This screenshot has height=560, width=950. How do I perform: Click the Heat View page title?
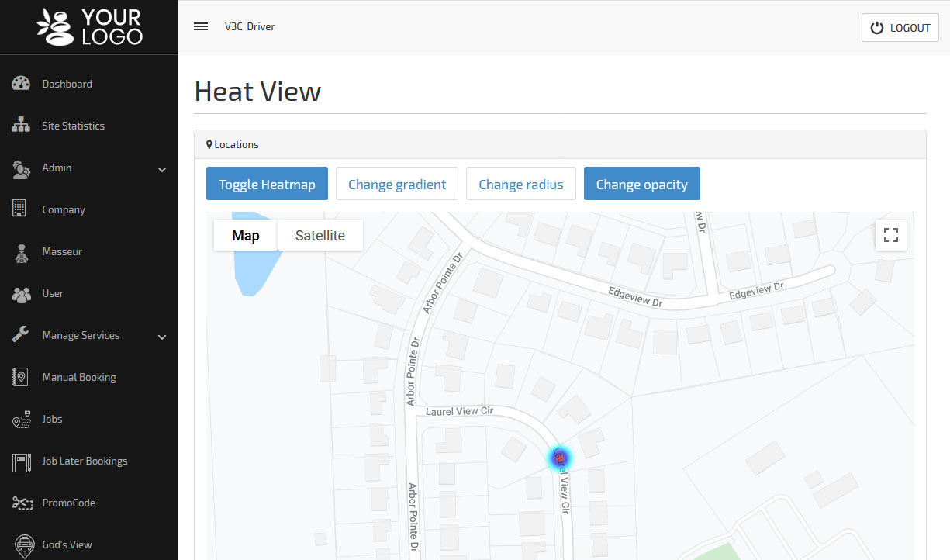257,92
